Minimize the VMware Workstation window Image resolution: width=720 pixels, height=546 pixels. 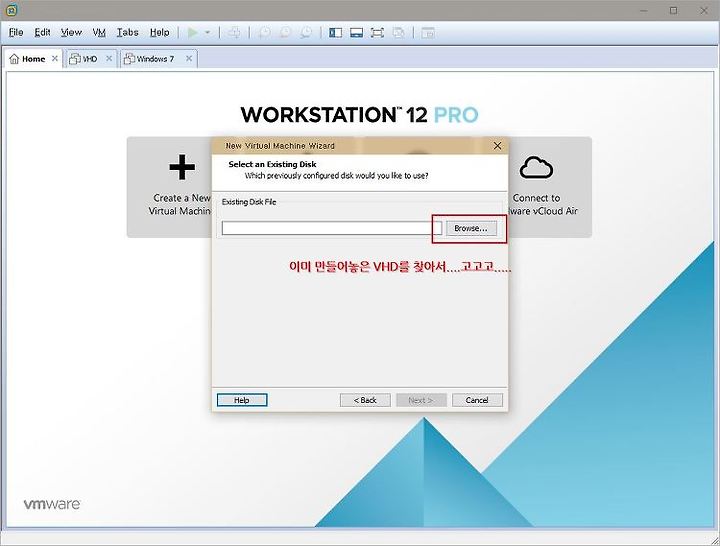pyautogui.click(x=644, y=10)
